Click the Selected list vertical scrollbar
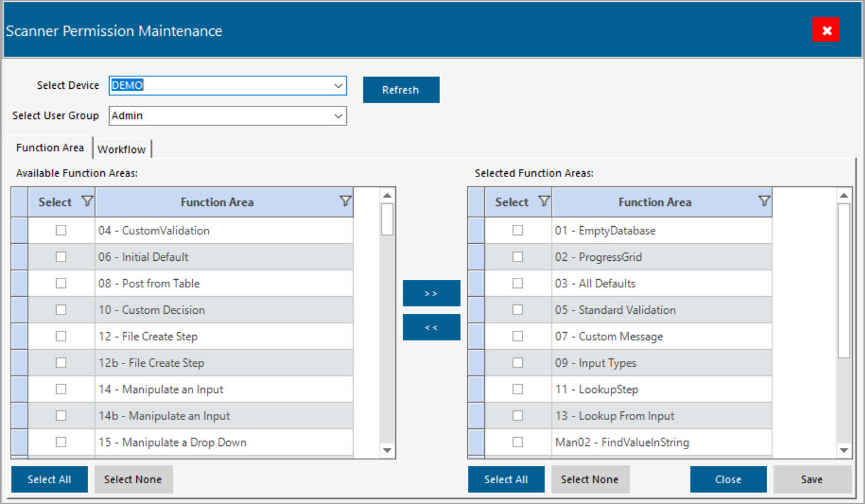The width and height of the screenshot is (865, 504). [x=844, y=280]
